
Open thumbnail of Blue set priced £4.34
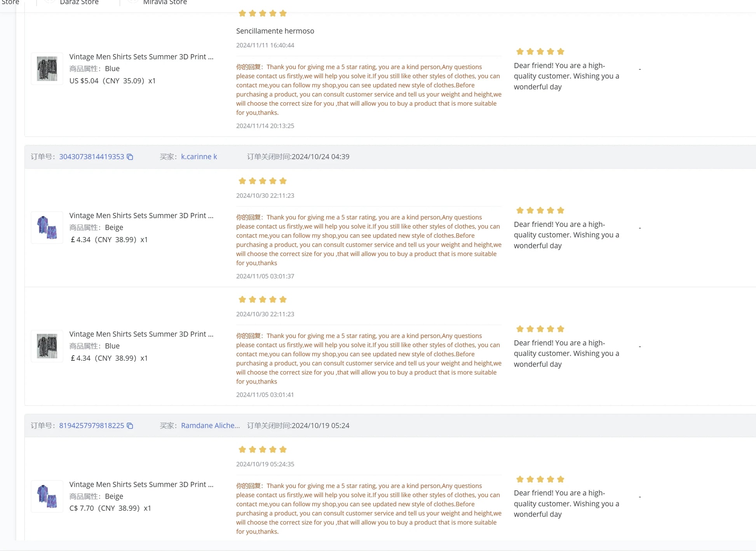pyautogui.click(x=47, y=346)
